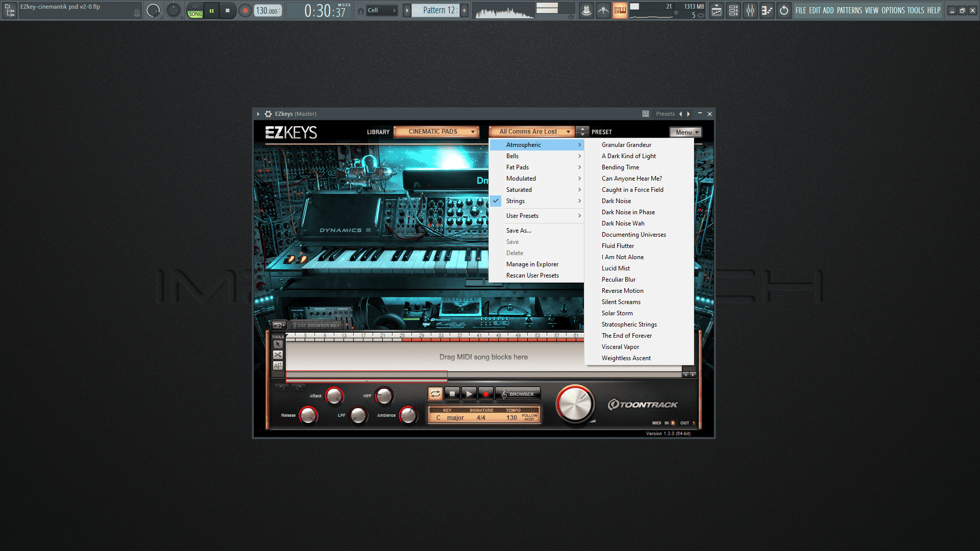Open the mixer icon in toolbar
This screenshot has width=980, height=551.
(x=750, y=10)
